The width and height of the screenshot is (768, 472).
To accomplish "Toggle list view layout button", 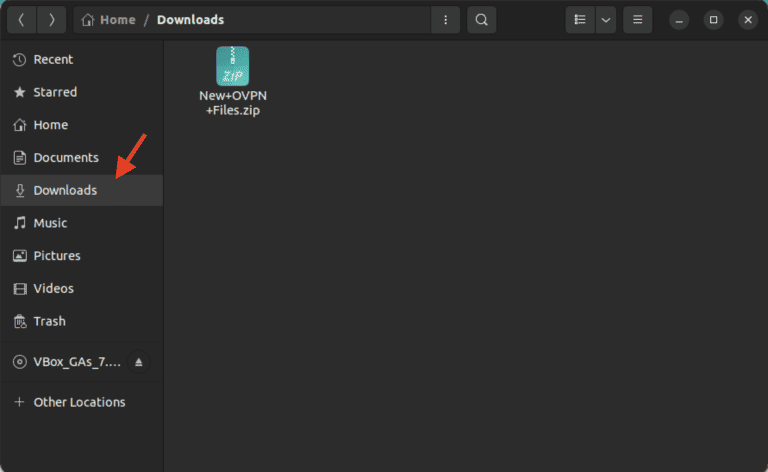I will pyautogui.click(x=580, y=19).
